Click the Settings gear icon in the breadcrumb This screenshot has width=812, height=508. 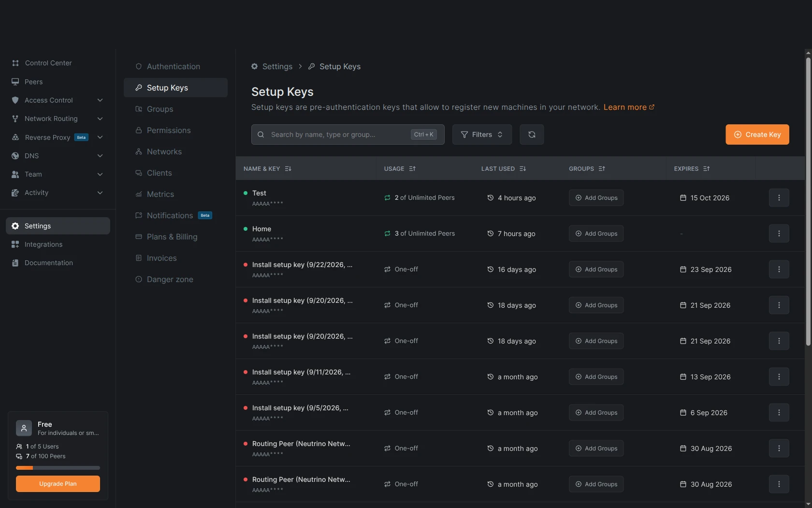tap(255, 66)
